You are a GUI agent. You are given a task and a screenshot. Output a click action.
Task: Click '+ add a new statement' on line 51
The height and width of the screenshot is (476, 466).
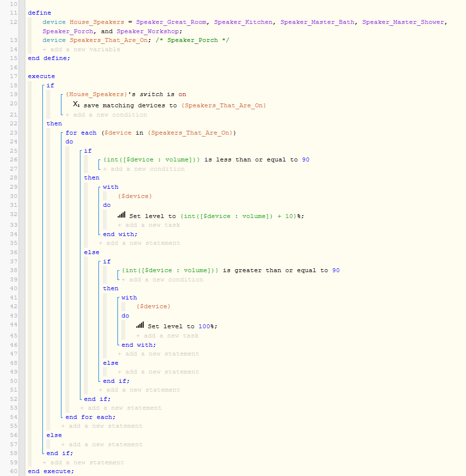139,390
